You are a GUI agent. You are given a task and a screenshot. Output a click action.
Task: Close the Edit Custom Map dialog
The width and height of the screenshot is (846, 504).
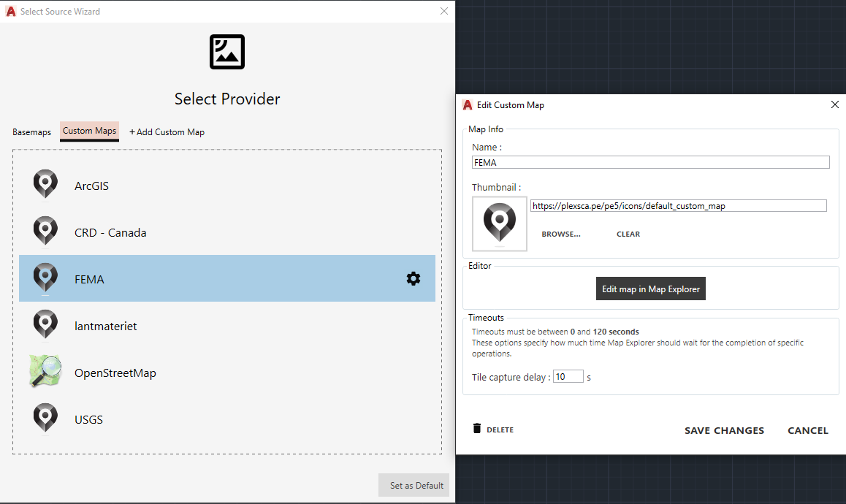point(834,104)
